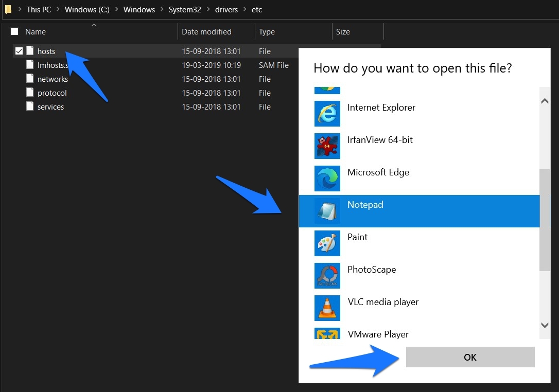This screenshot has width=559, height=392.
Task: Click the protocol file icon
Action: coord(30,93)
